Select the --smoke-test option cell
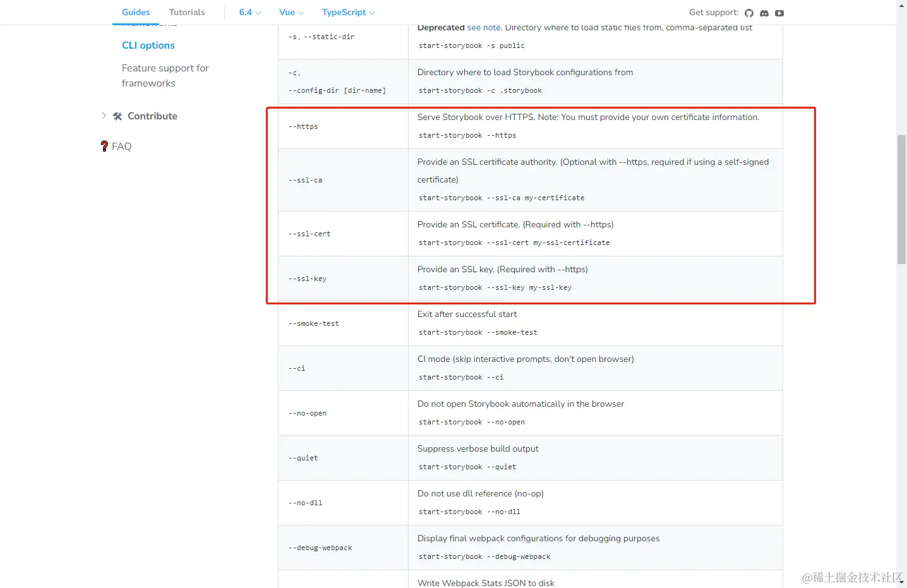 (x=343, y=323)
